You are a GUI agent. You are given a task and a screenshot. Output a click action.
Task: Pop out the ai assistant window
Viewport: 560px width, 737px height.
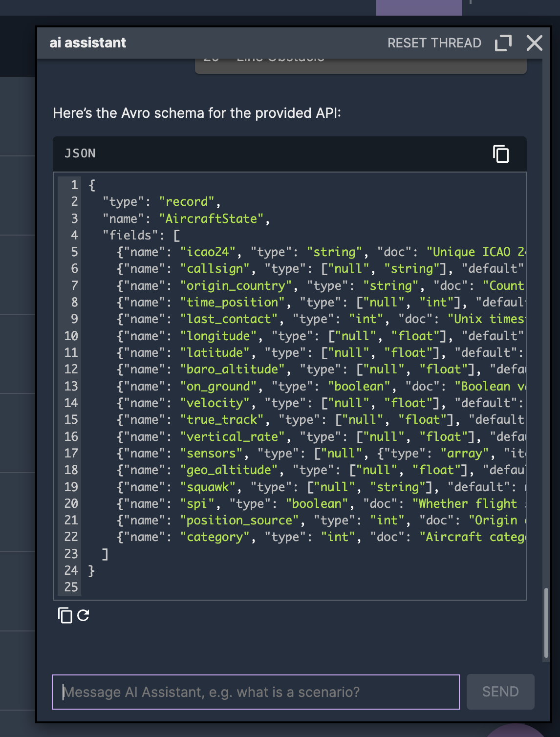tap(504, 42)
